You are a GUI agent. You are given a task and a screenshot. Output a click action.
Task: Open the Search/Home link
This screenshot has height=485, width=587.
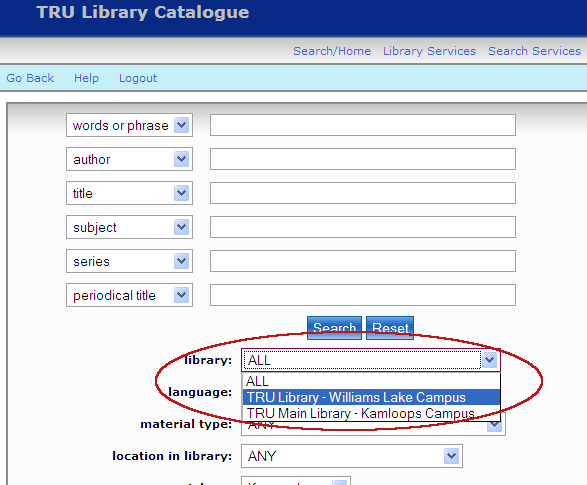[332, 51]
